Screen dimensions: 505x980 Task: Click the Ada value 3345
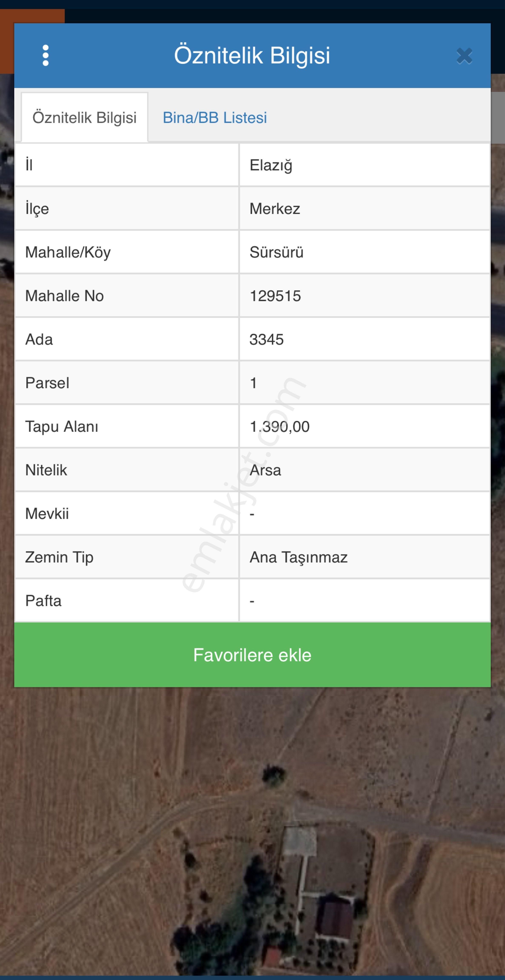(x=266, y=339)
